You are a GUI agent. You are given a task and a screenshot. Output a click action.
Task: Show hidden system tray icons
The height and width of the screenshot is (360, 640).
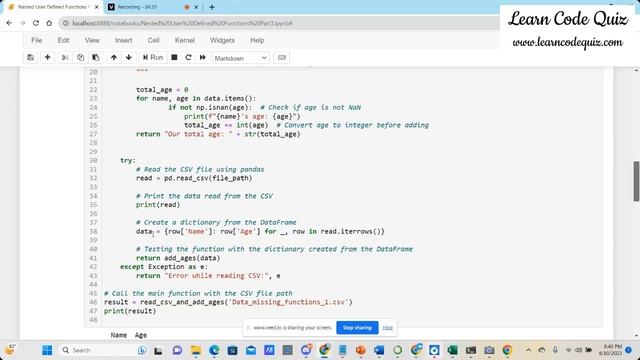pos(529,350)
